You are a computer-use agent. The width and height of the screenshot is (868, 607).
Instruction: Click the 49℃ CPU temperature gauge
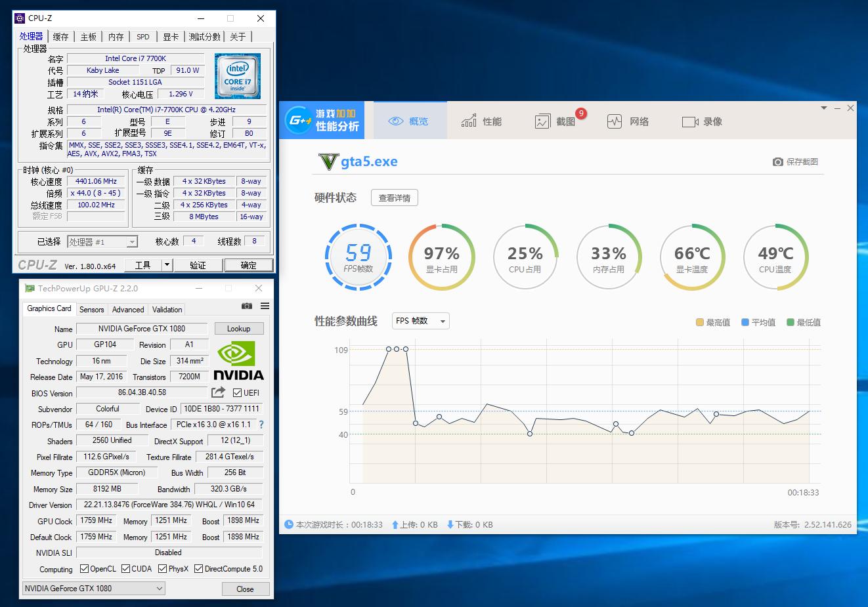(x=775, y=257)
